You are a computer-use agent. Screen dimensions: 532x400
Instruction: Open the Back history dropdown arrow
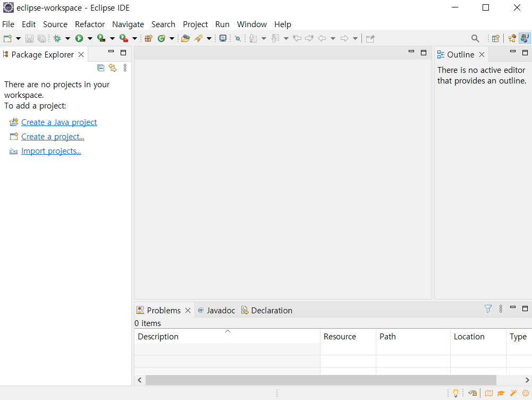(x=333, y=38)
